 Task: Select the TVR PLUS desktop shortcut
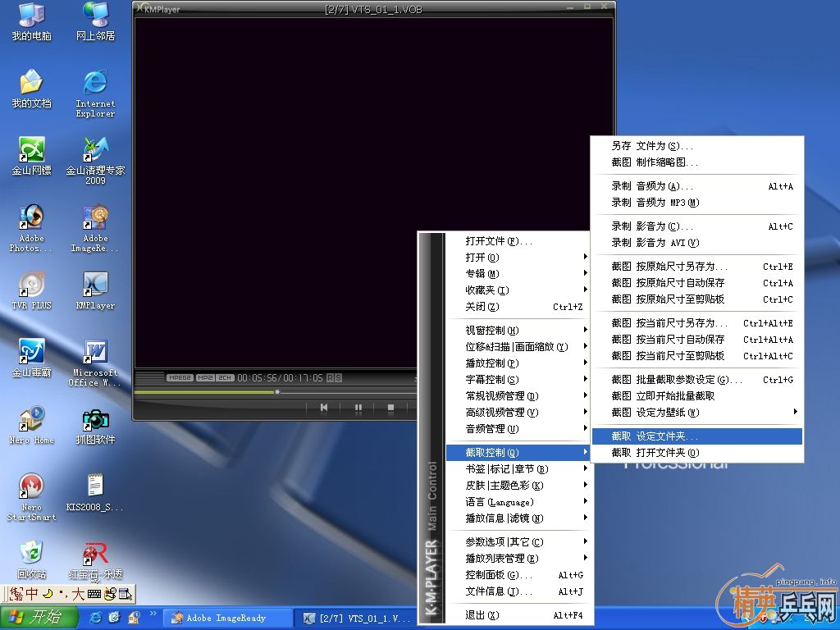click(x=32, y=291)
